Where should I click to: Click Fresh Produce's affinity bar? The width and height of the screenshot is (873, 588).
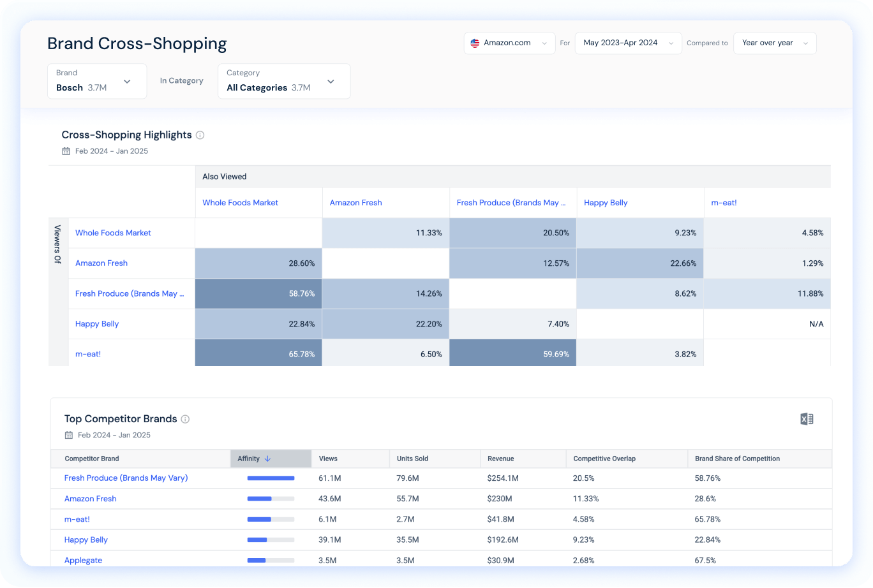coord(271,478)
